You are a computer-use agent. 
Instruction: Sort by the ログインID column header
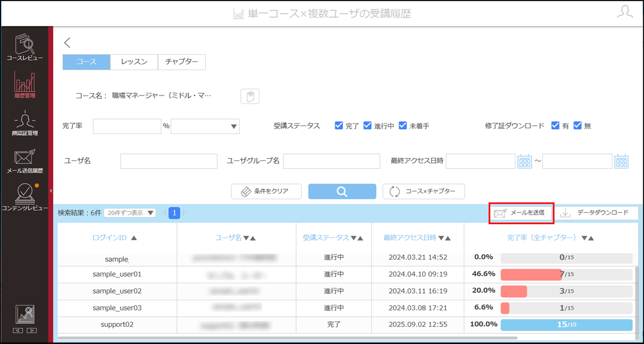(114, 238)
